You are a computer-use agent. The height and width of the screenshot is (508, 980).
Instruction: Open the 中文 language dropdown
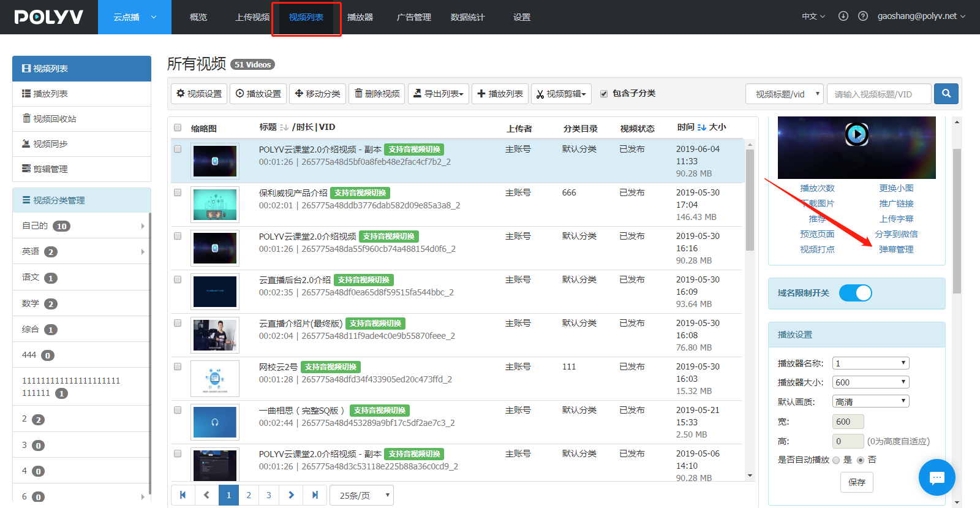813,17
